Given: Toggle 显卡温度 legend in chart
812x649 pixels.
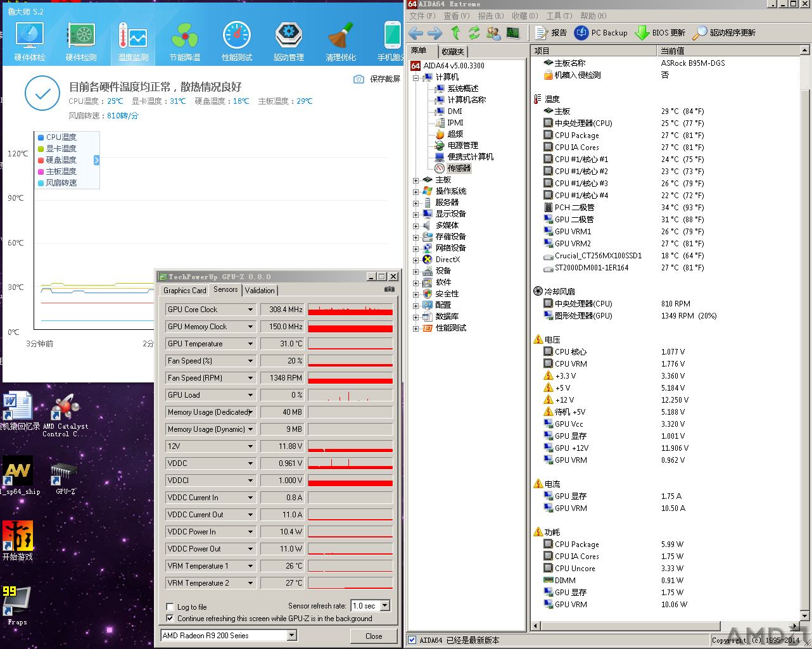Looking at the screenshot, I should [57, 148].
